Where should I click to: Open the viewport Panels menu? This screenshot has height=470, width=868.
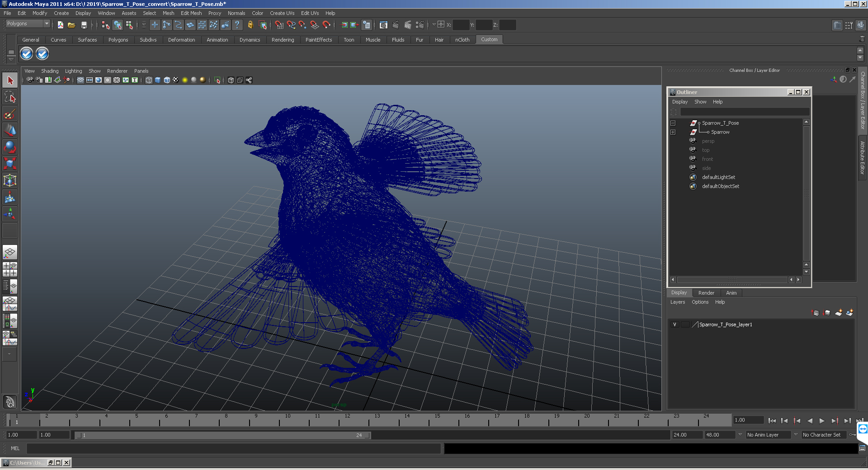(x=141, y=71)
